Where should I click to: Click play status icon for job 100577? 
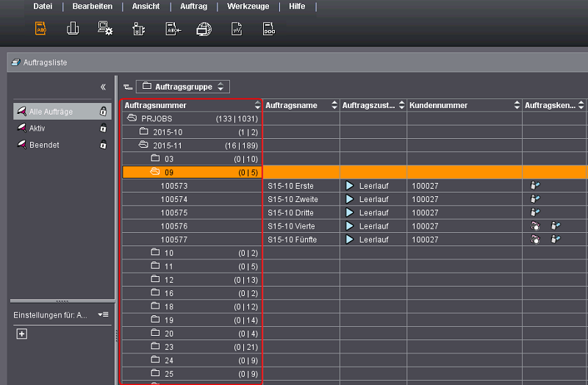click(x=350, y=240)
